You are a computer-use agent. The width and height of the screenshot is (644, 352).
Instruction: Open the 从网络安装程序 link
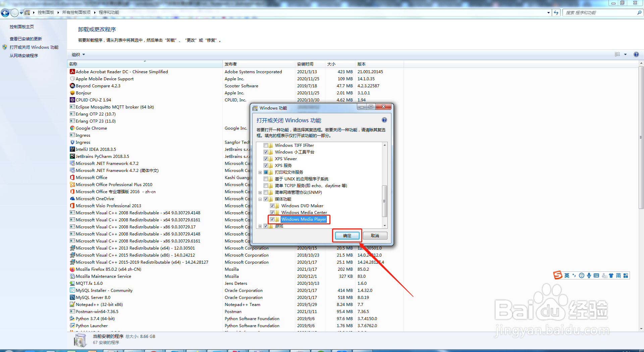[24, 56]
